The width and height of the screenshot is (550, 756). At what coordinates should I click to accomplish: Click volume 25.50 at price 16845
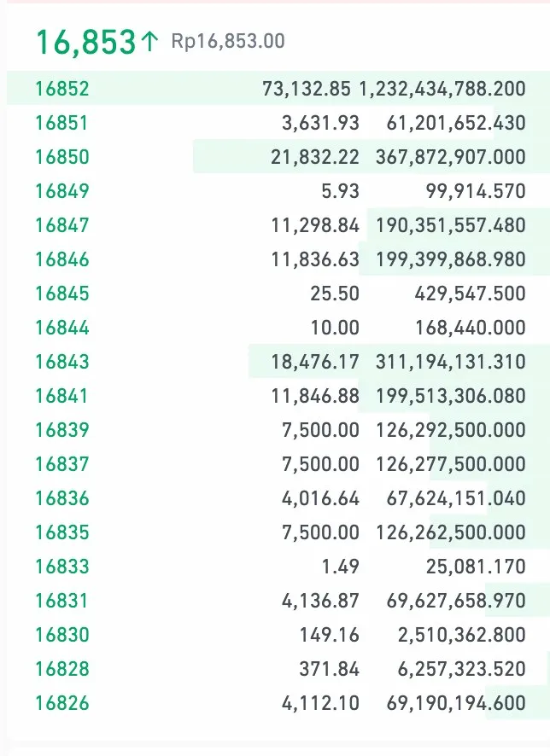coord(339,294)
